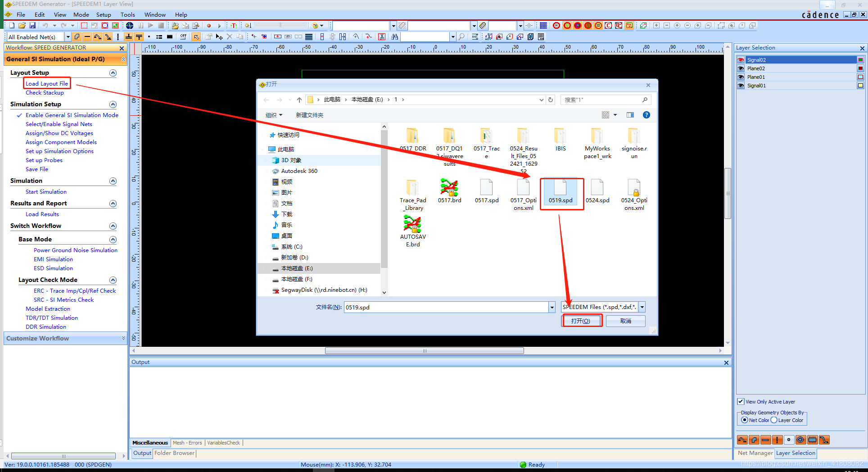Viewport: 868px width, 472px height.
Task: Expand the Customize Workflow panel
Action: coord(123,338)
